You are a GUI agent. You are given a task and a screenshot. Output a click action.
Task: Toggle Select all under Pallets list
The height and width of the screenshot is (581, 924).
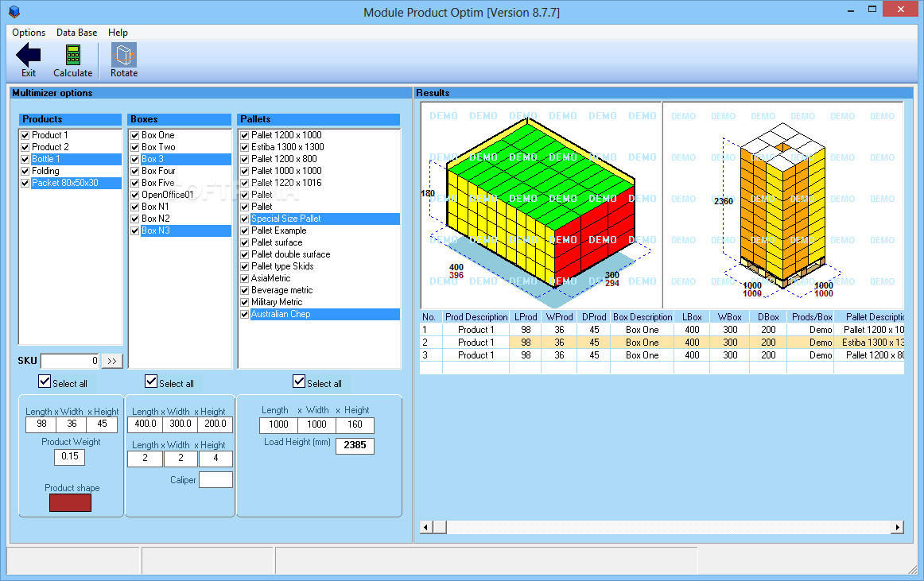(x=300, y=382)
